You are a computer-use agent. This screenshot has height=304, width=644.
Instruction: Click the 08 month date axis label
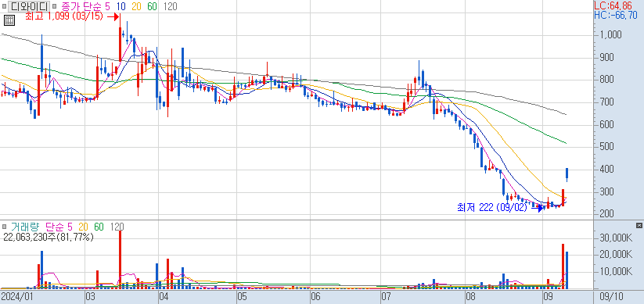(x=471, y=296)
